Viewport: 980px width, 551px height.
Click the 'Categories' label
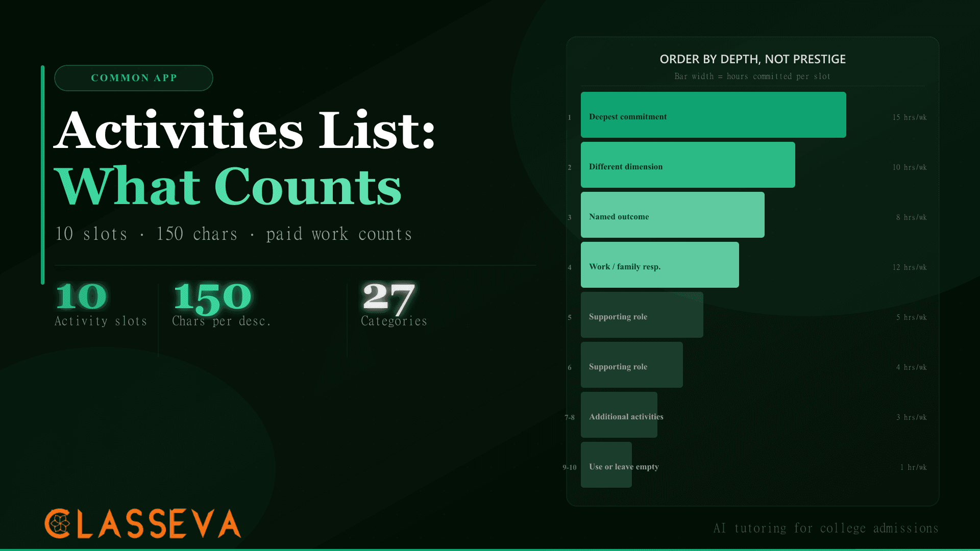tap(394, 321)
